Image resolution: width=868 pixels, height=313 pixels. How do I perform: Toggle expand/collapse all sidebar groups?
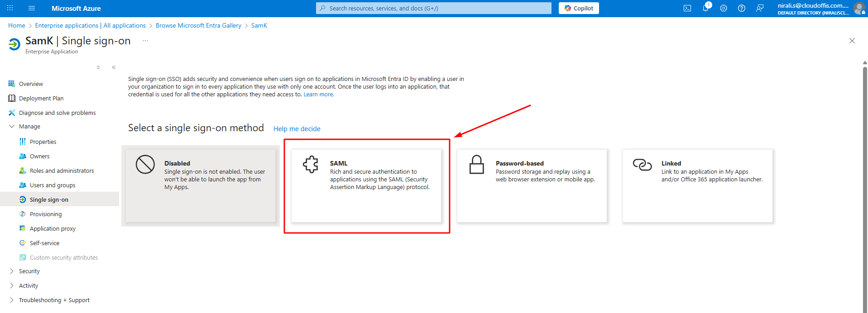(98, 67)
